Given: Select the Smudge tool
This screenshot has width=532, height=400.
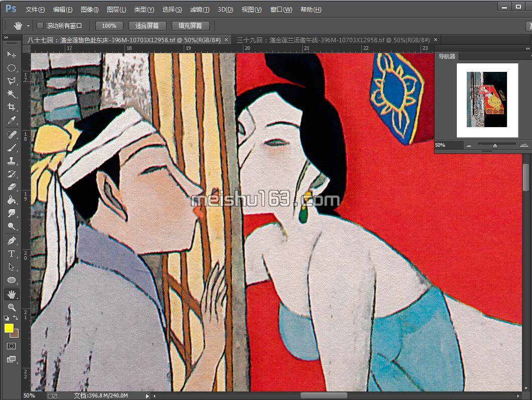Looking at the screenshot, I should coord(11,213).
